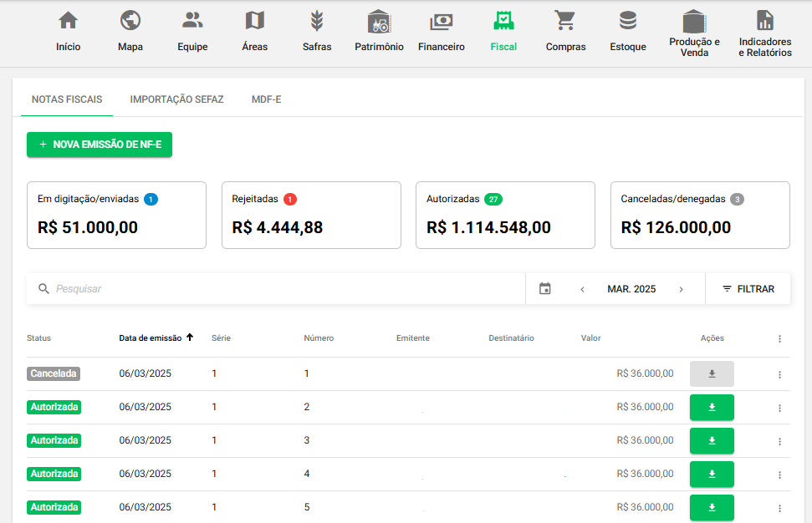Click the Pesquisar search field
The height and width of the screenshot is (523, 812).
(x=284, y=289)
